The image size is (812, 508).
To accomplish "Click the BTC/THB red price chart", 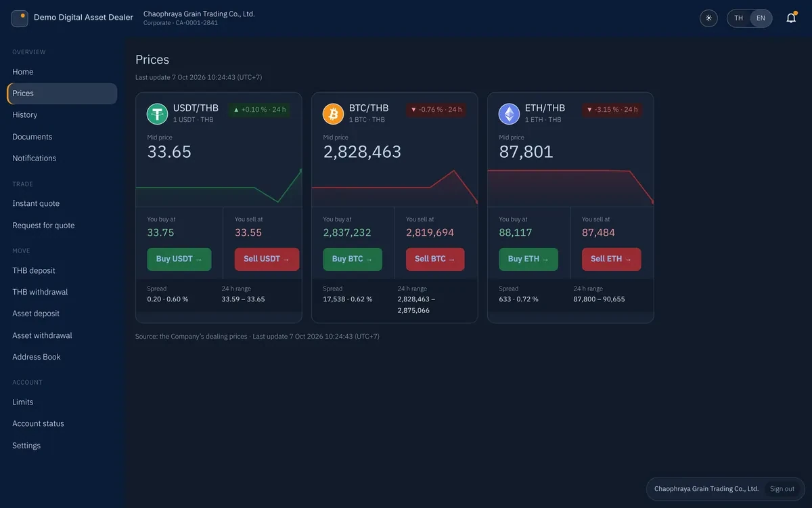I will 394,187.
